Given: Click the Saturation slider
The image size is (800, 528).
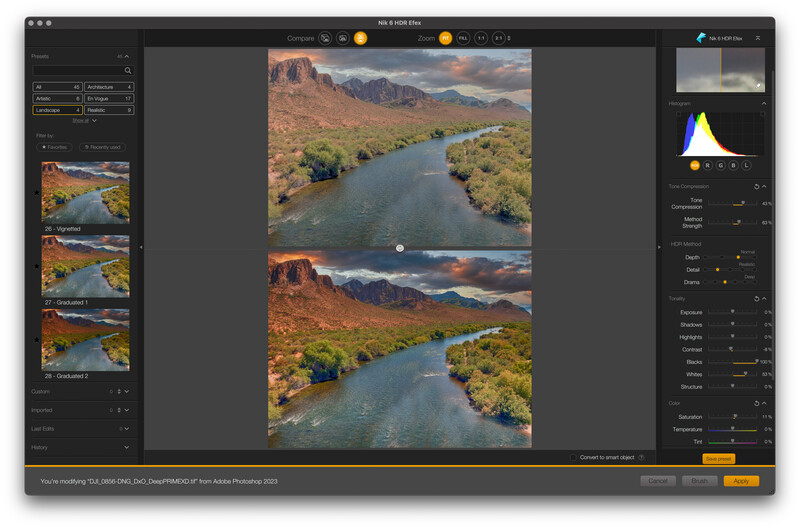Looking at the screenshot, I should click(x=732, y=417).
